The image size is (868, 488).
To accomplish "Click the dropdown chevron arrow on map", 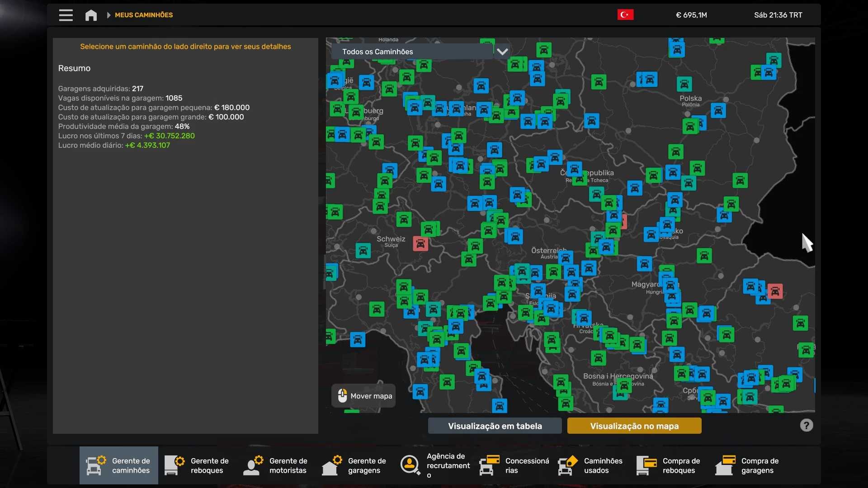I will click(502, 52).
